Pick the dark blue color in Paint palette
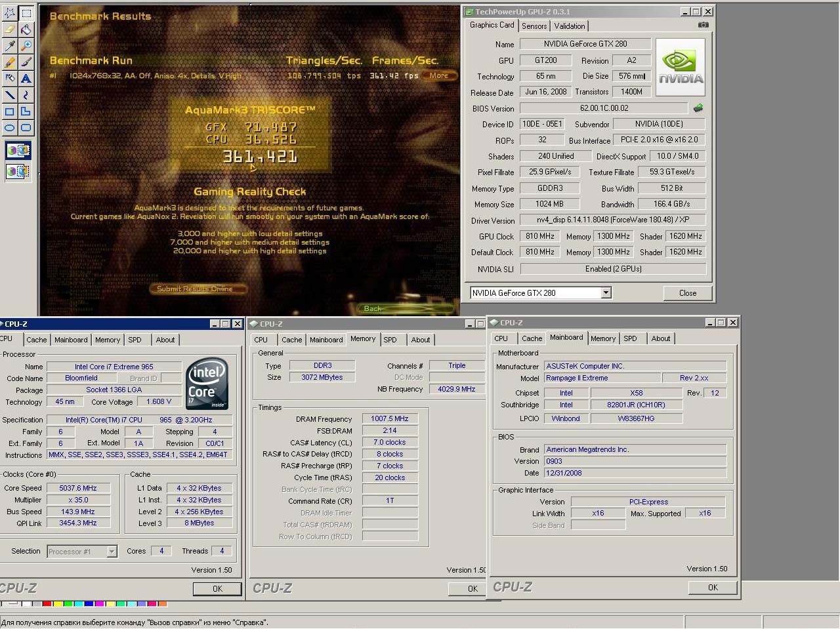840x629 pixels. 89,603
